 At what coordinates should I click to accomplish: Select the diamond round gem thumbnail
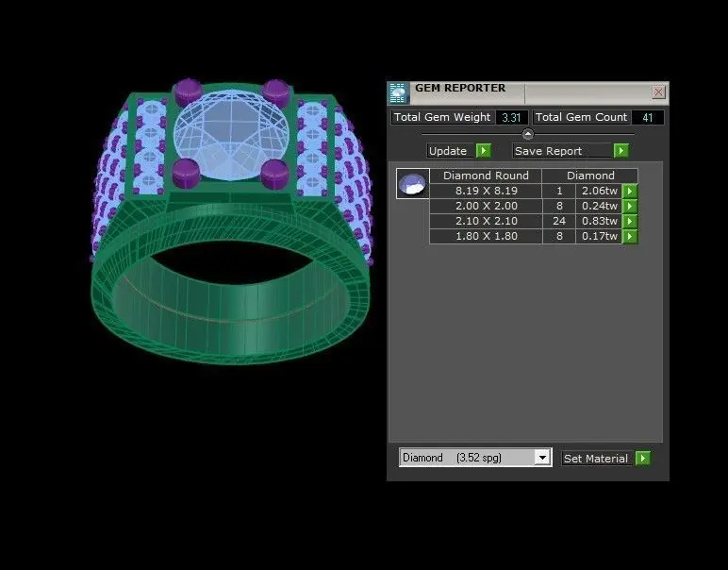click(412, 183)
